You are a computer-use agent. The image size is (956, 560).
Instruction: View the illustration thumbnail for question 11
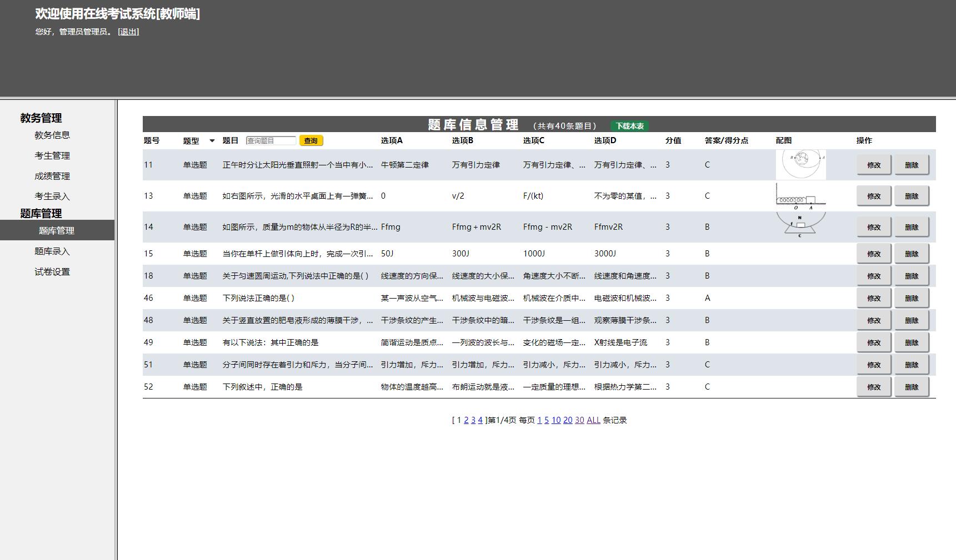[x=800, y=164]
